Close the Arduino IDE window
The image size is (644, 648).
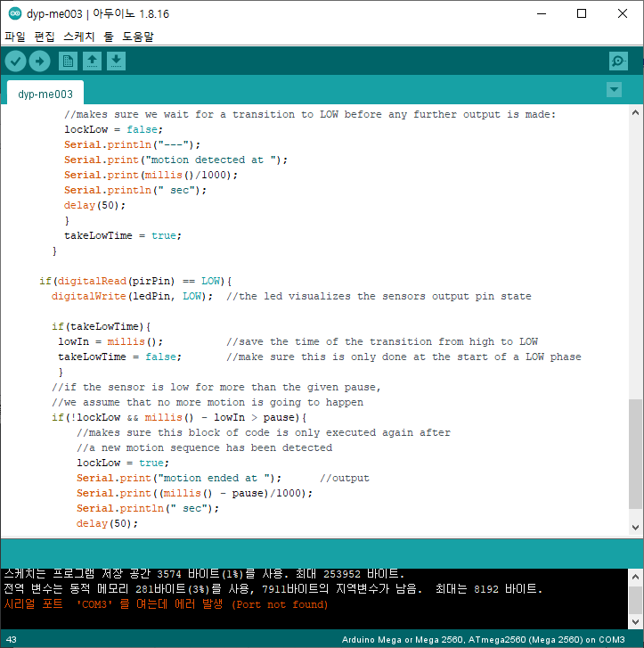coord(623,13)
